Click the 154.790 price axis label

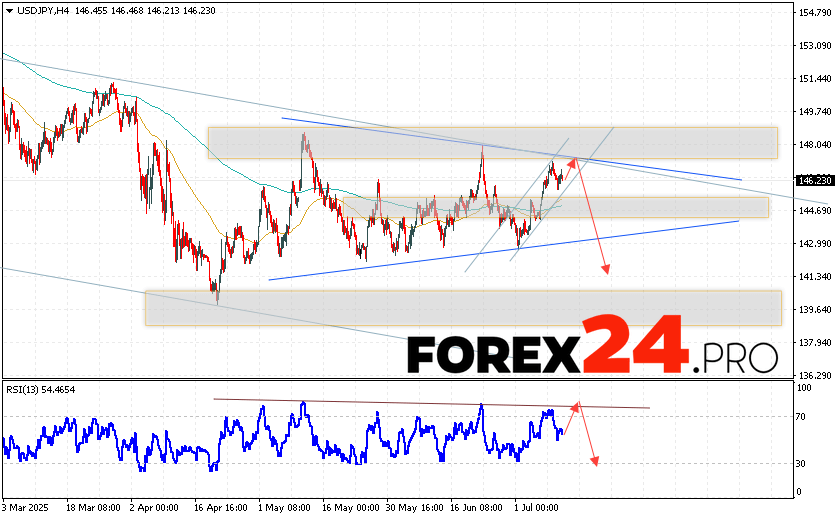817,12
